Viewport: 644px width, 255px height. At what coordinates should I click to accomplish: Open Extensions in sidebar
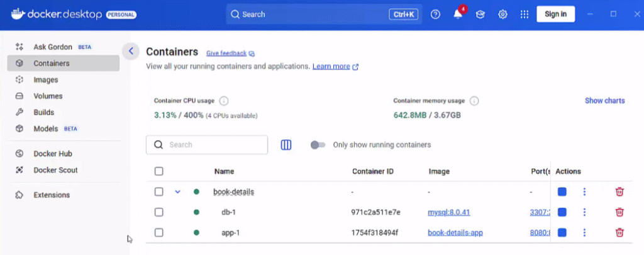[64, 195]
